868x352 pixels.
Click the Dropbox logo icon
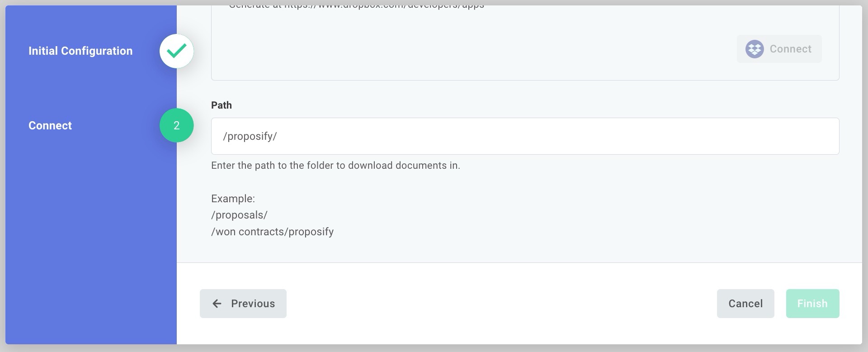[755, 49]
